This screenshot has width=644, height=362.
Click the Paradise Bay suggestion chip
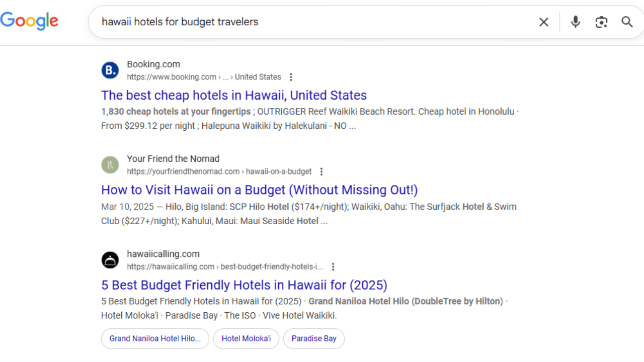[x=314, y=338]
